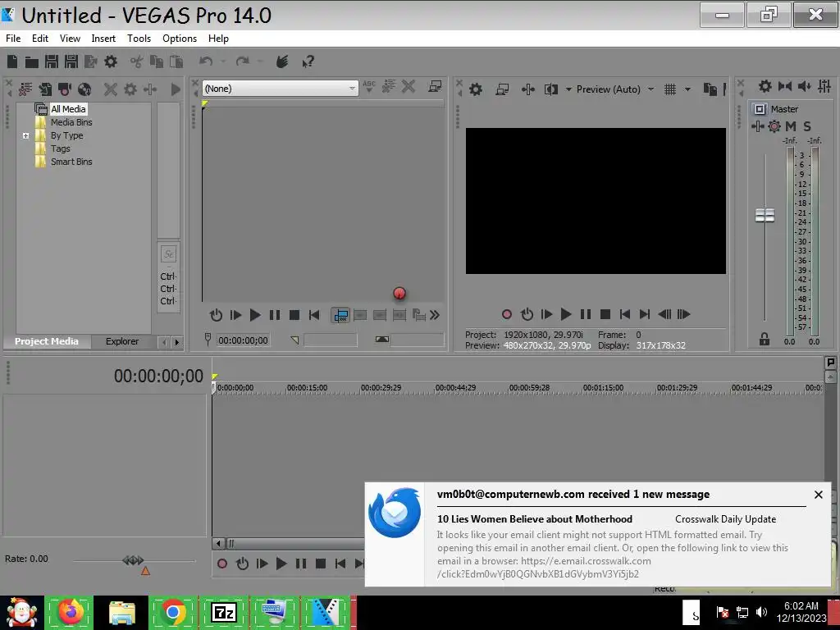Toggle overlays grid in Video Preview
The height and width of the screenshot is (630, 840).
pos(670,89)
